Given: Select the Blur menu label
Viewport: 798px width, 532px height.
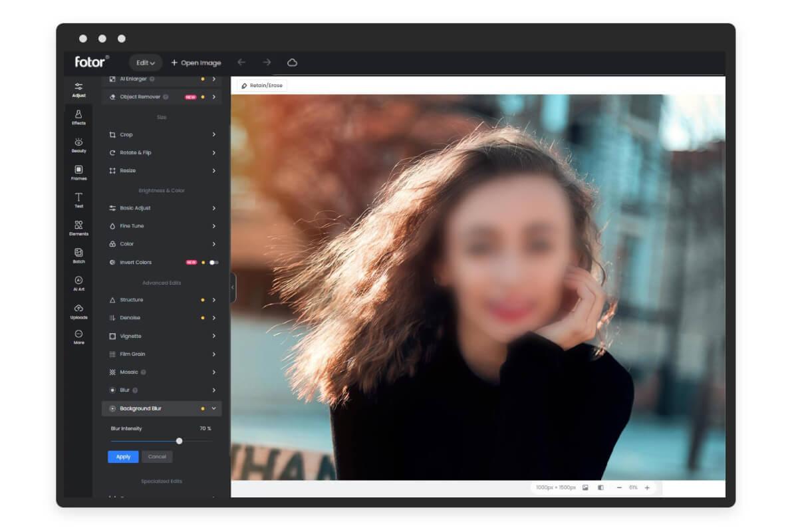Looking at the screenshot, I should click(124, 390).
